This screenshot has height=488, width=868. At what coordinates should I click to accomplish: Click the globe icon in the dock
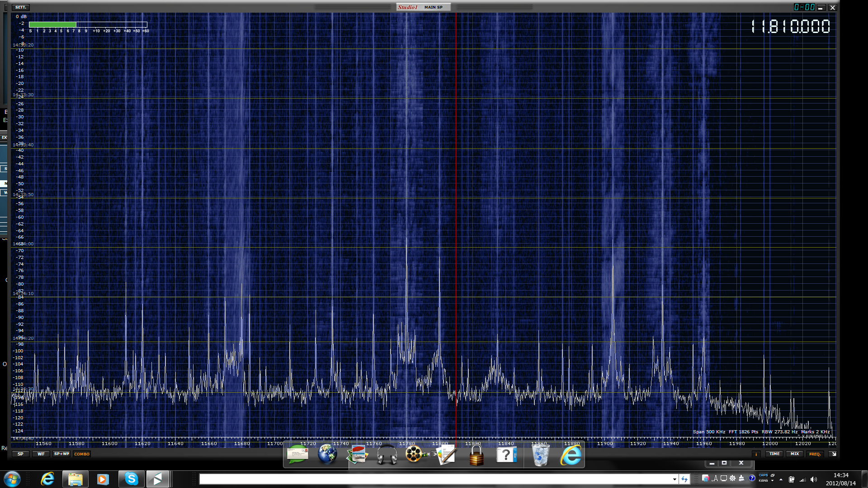tap(327, 455)
